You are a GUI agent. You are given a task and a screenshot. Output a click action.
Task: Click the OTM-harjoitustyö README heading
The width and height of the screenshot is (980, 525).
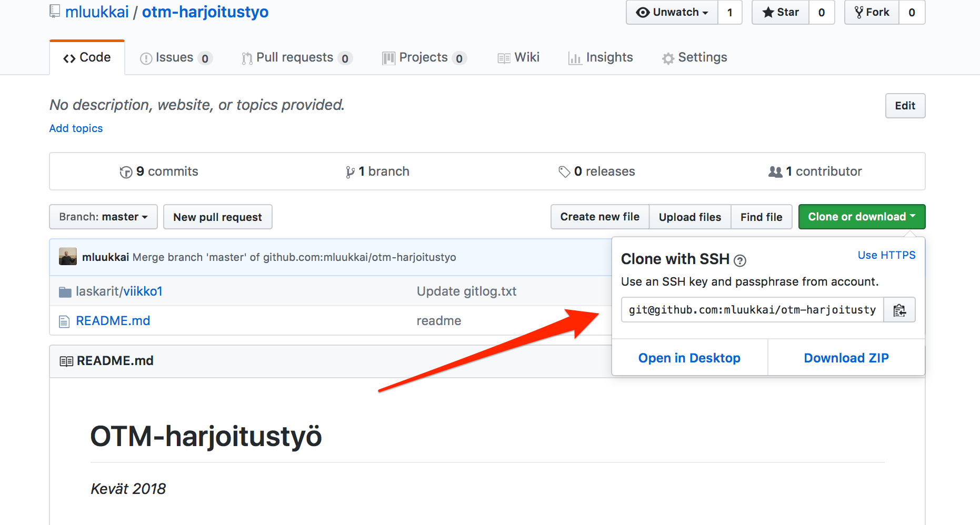tap(206, 436)
